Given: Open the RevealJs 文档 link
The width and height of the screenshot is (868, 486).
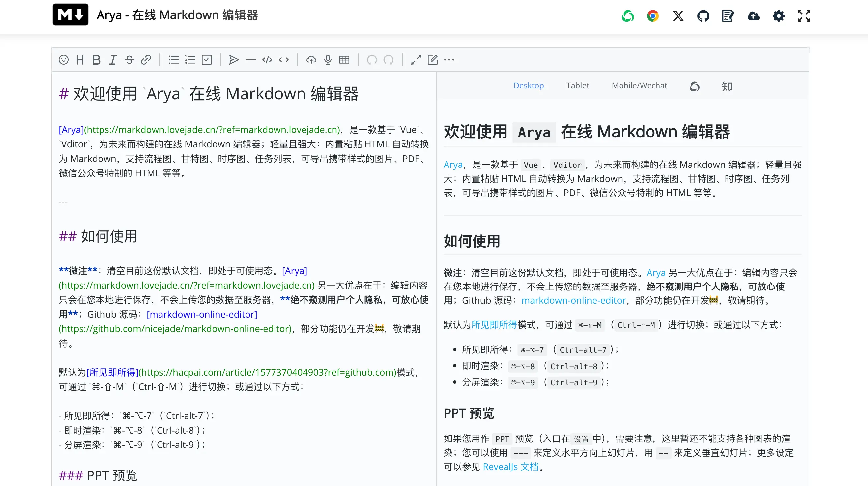Looking at the screenshot, I should point(510,467).
